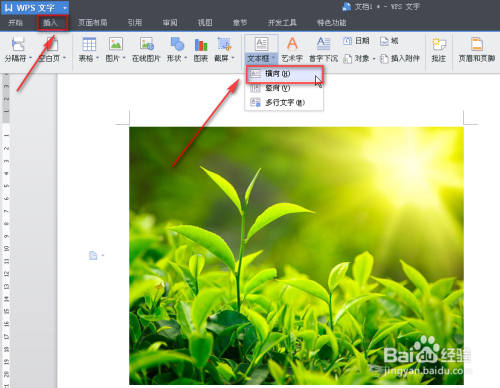Screen dimensions: 500x388
Task: Insert 日期 date
Action: click(356, 41)
